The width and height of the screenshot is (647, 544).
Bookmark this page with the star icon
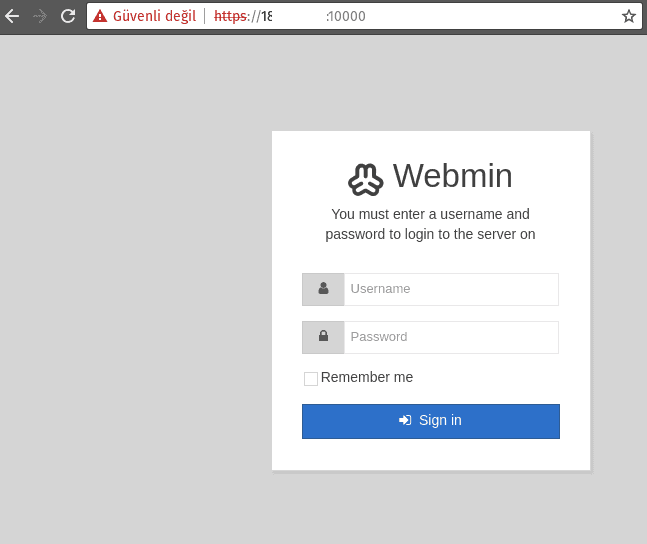pyautogui.click(x=628, y=16)
